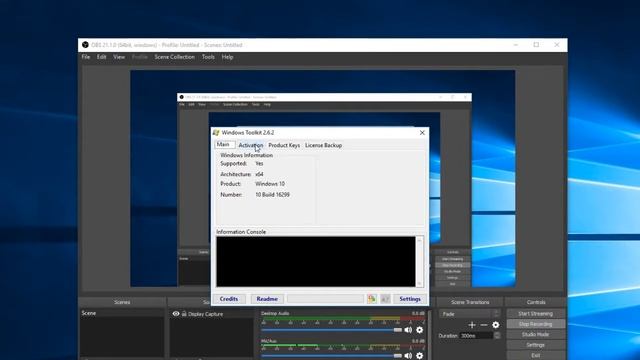This screenshot has width=640, height=360.
Task: Open the Scene Collection menu
Action: click(x=174, y=57)
